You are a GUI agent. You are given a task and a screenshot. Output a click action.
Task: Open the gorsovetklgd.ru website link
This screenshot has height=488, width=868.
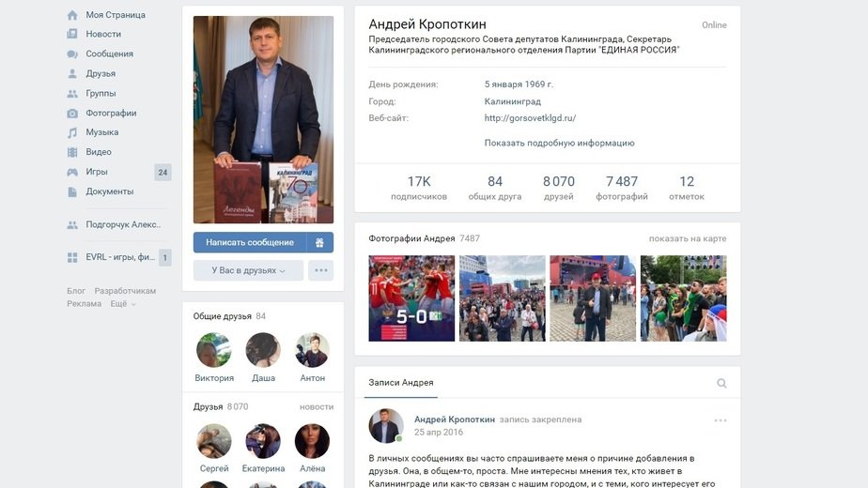[530, 118]
